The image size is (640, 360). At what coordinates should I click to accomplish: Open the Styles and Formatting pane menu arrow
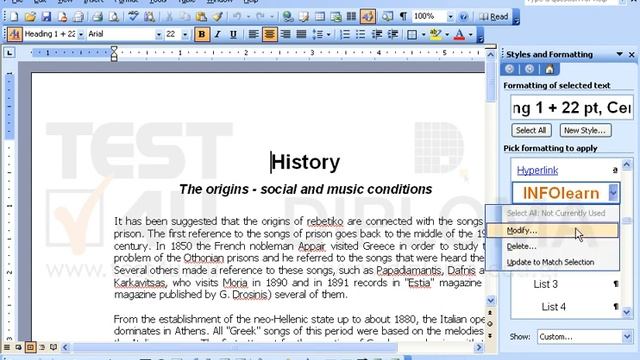coord(619,54)
